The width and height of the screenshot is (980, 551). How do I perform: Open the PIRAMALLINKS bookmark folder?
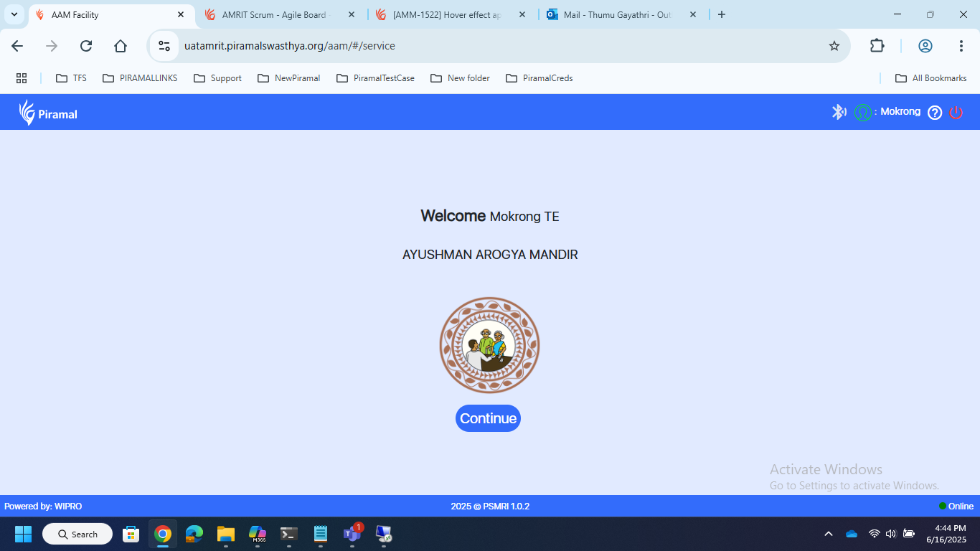pos(140,78)
